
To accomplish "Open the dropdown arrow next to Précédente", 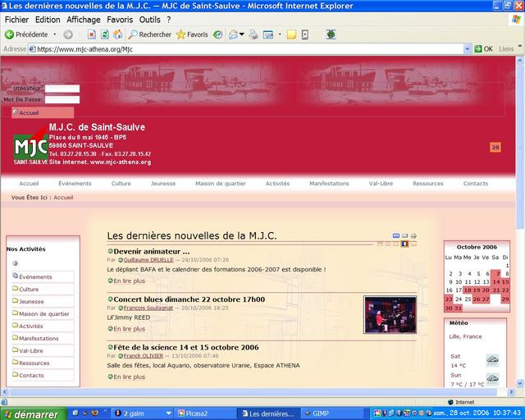I will click(55, 34).
